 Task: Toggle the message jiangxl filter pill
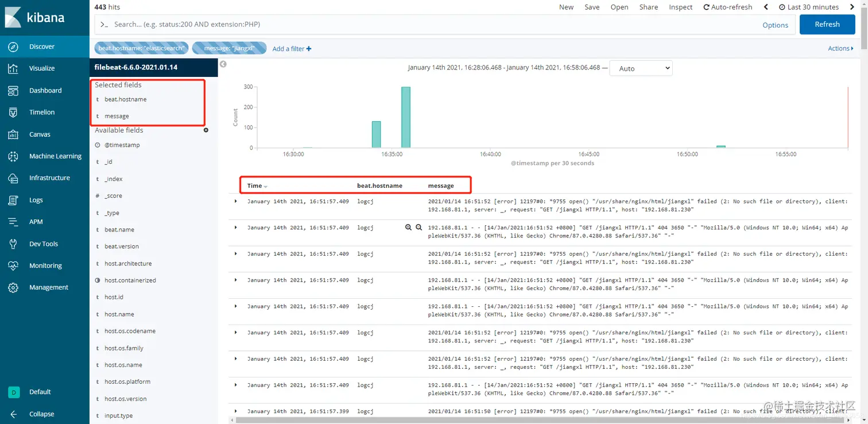tap(229, 48)
